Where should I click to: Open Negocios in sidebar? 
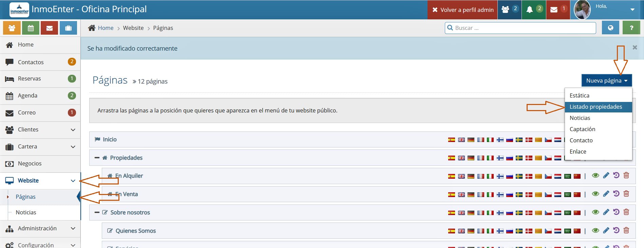40,164
